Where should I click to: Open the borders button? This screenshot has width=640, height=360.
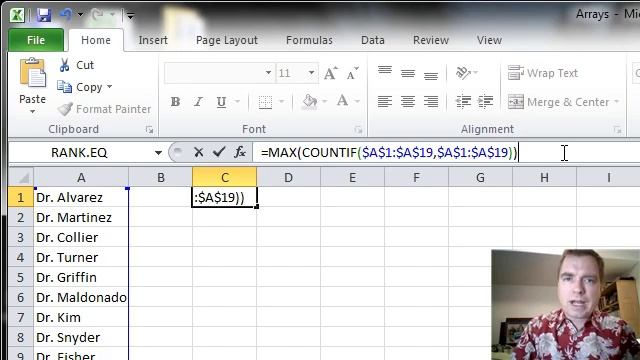click(x=265, y=102)
